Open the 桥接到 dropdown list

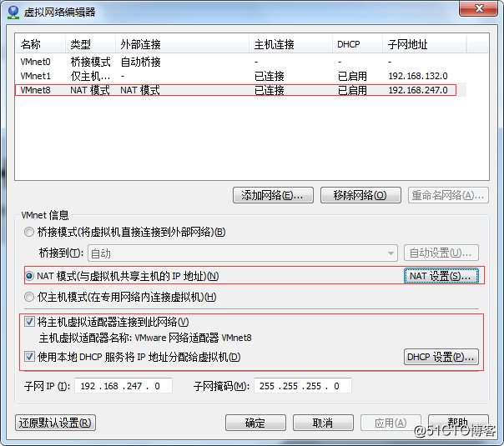[243, 253]
